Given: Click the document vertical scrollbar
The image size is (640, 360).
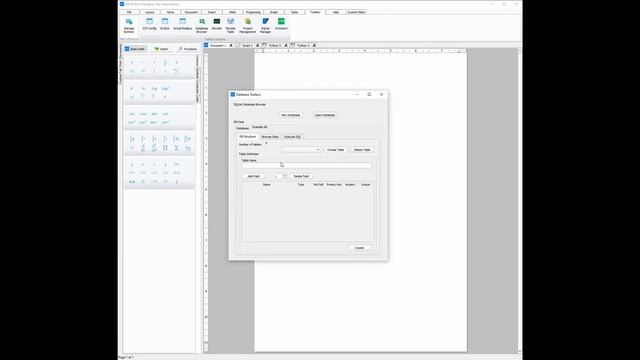Looking at the screenshot, I should click(519, 200).
